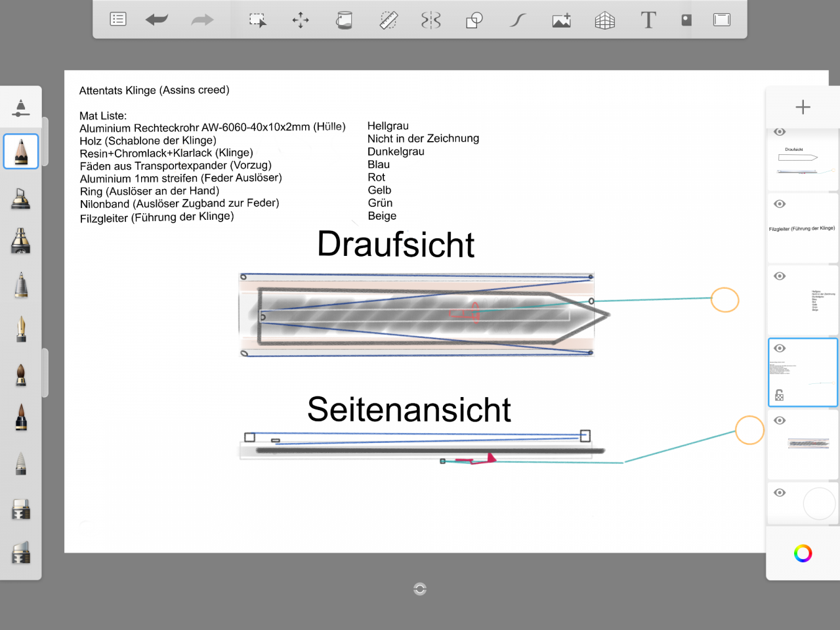Tap the 'Beige' color note
This screenshot has width=840, height=630.
[x=382, y=216]
